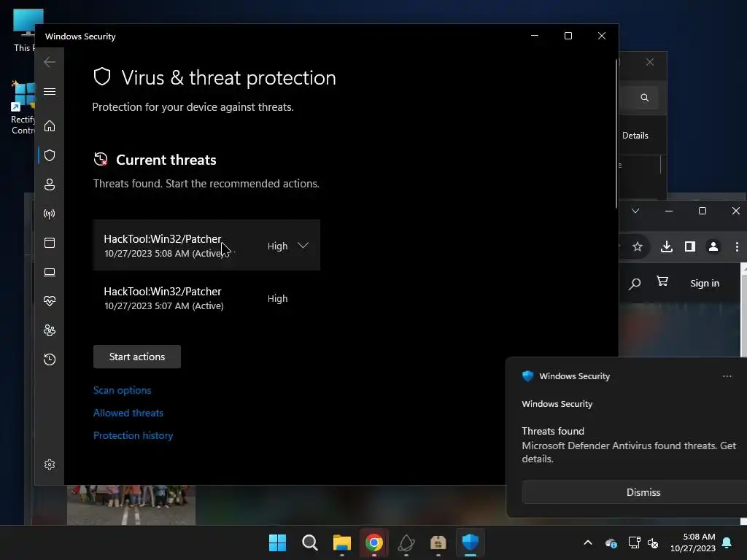The image size is (747, 560).
Task: Bookmark page with Chrome star icon
Action: point(638,246)
